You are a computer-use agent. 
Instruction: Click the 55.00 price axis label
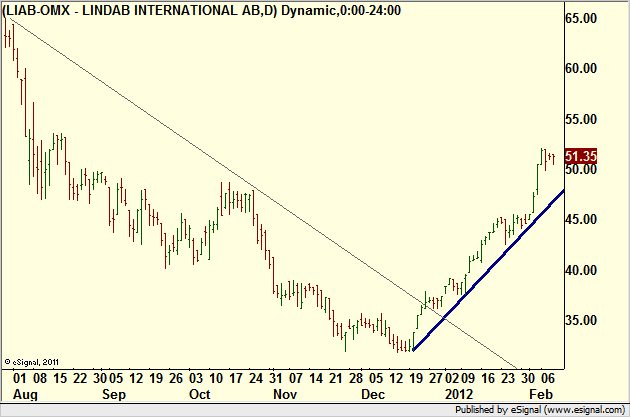(581, 119)
